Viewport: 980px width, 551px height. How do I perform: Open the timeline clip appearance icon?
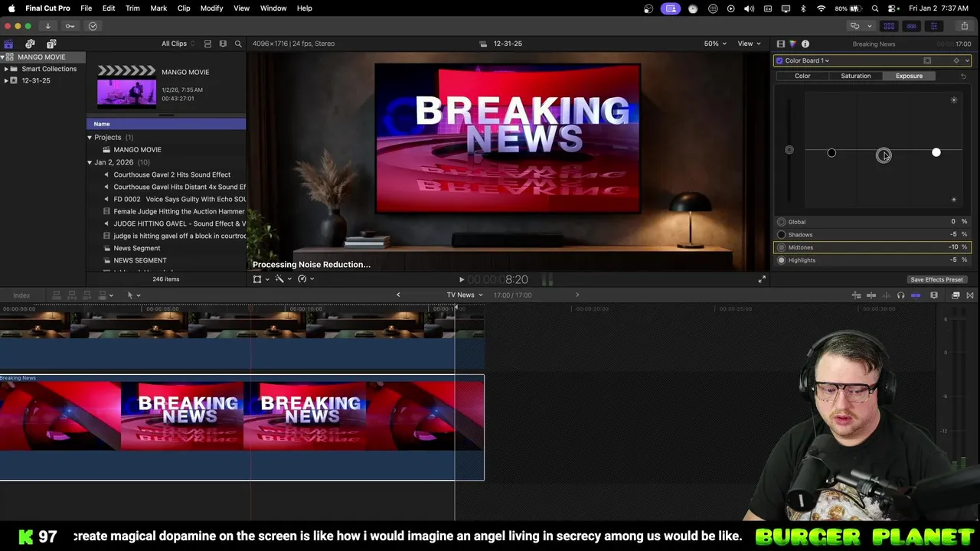[934, 295]
